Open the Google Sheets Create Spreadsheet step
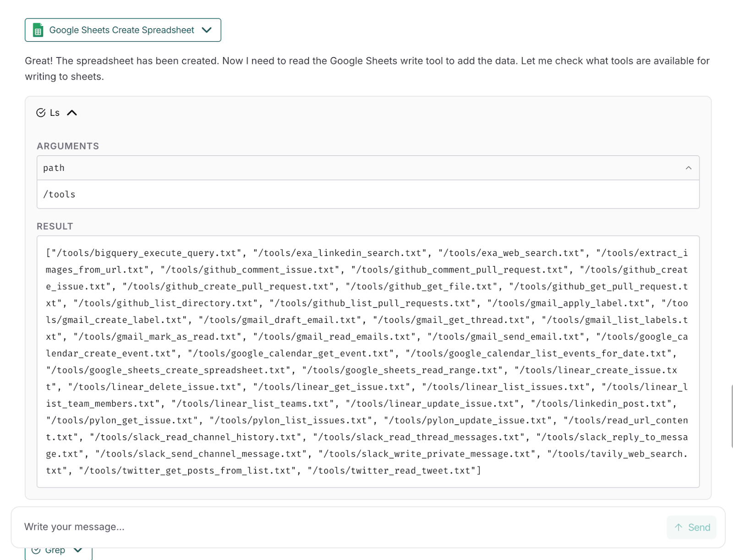733x560 pixels. point(121,30)
